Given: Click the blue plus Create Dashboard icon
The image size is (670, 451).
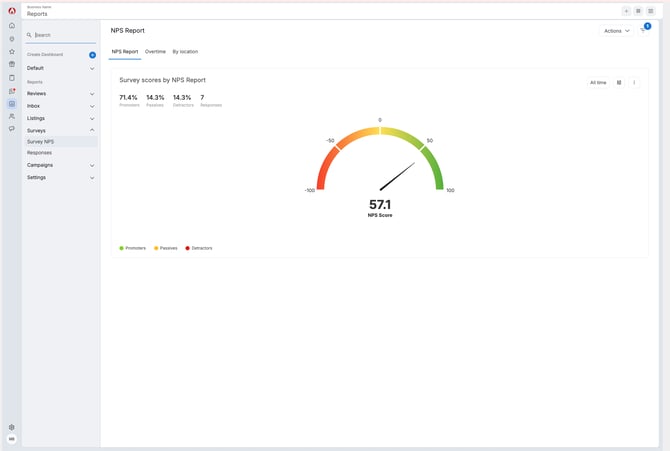Looking at the screenshot, I should pos(92,55).
